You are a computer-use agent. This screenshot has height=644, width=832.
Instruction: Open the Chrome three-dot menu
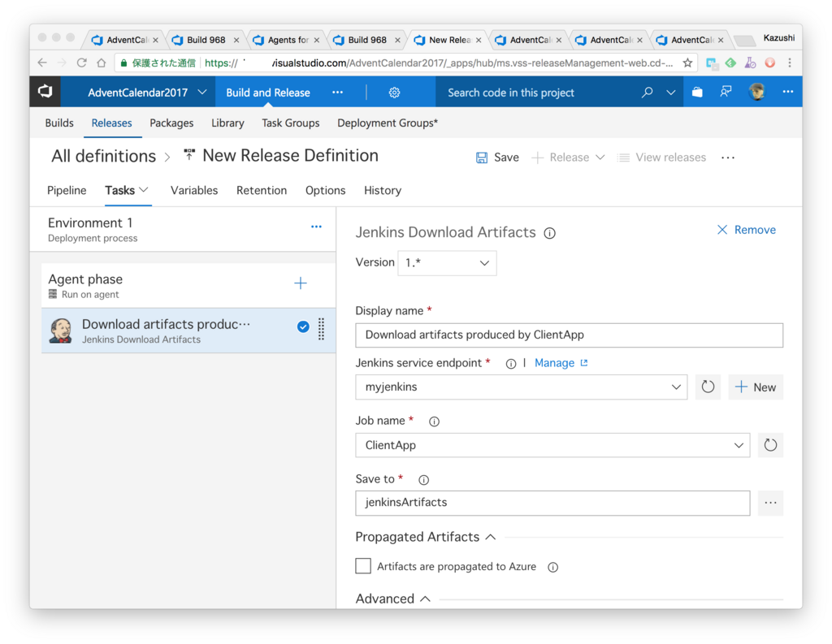click(790, 63)
